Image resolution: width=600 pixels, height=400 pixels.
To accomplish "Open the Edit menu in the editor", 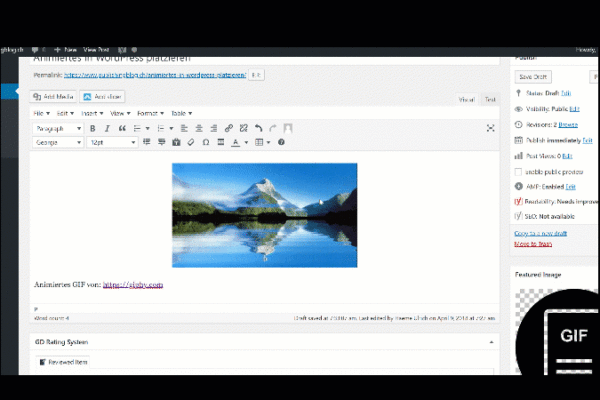I will pos(65,113).
